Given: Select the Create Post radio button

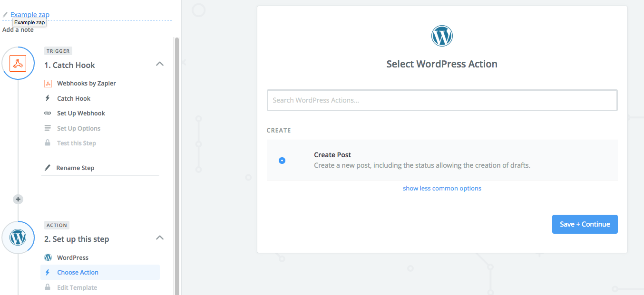Looking at the screenshot, I should pos(282,161).
